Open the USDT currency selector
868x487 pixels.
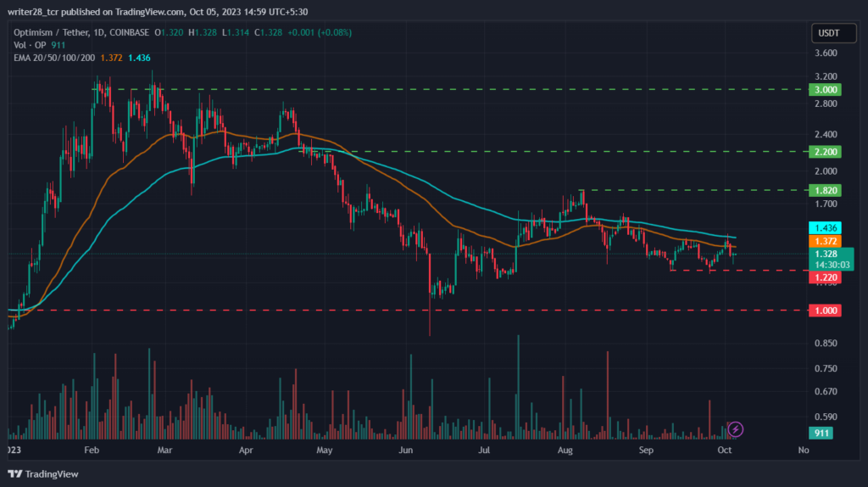click(833, 33)
